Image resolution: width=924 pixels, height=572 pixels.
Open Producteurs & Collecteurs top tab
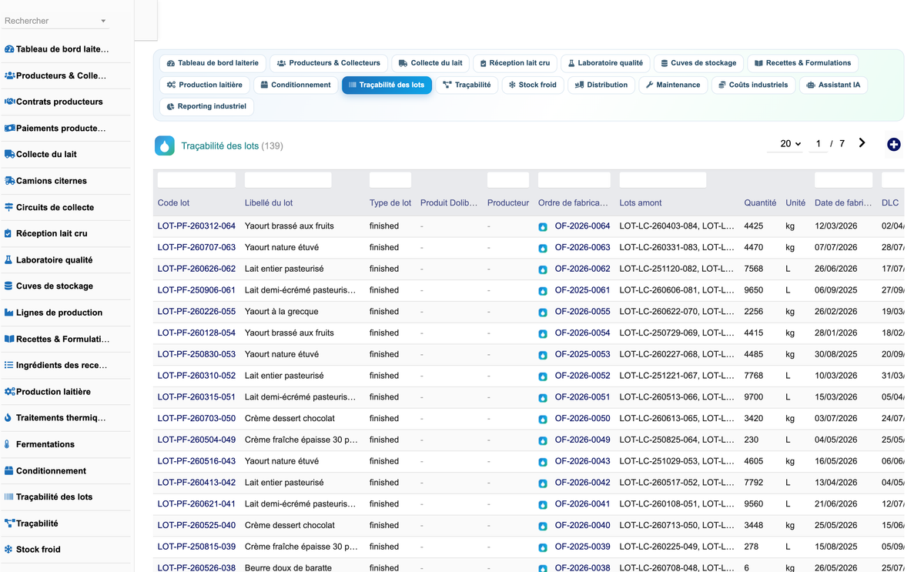click(329, 63)
